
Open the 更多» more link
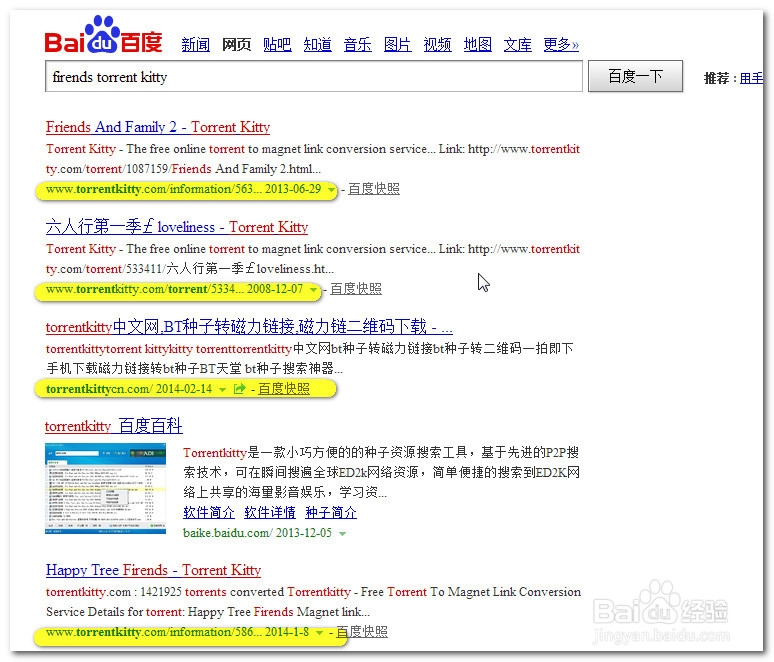[561, 44]
